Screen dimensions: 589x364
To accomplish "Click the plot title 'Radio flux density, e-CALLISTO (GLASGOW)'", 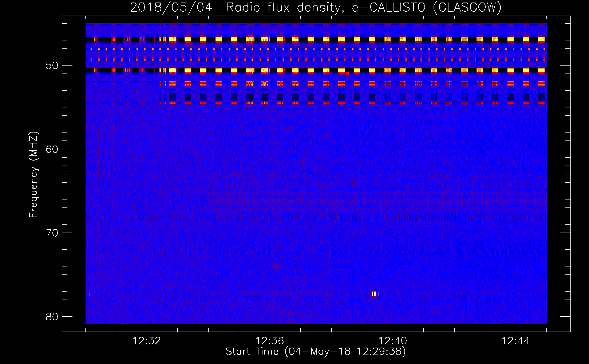I will [x=364, y=8].
